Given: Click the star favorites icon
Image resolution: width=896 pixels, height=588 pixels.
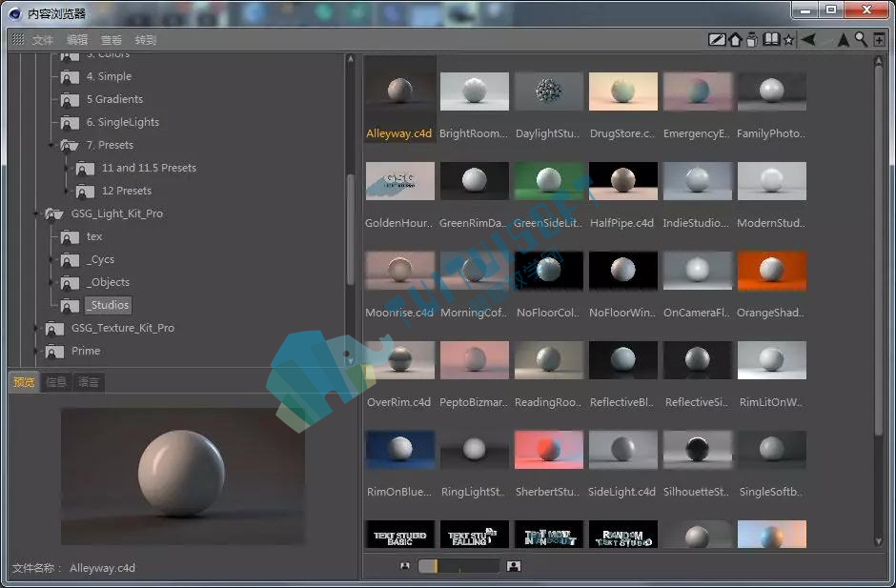Looking at the screenshot, I should [788, 39].
